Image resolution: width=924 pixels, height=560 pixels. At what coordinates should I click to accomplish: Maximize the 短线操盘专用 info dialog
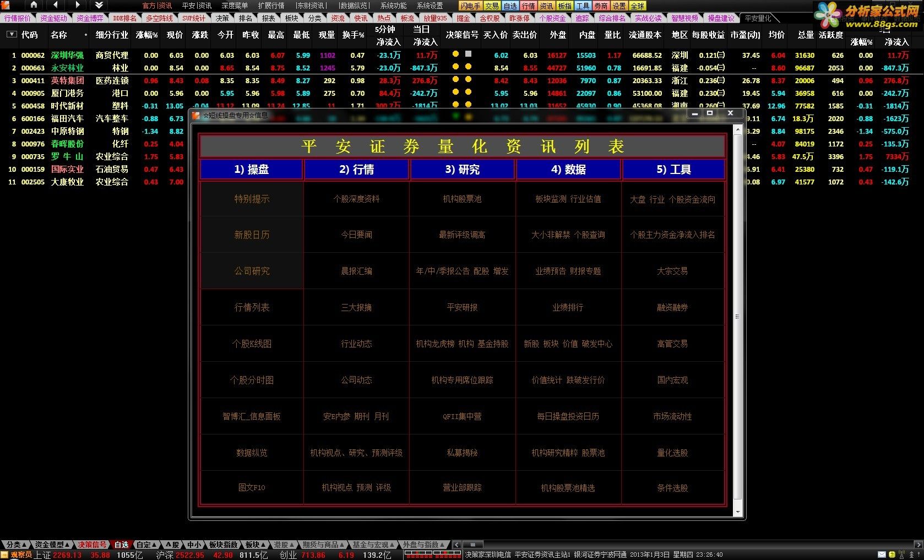point(710,113)
